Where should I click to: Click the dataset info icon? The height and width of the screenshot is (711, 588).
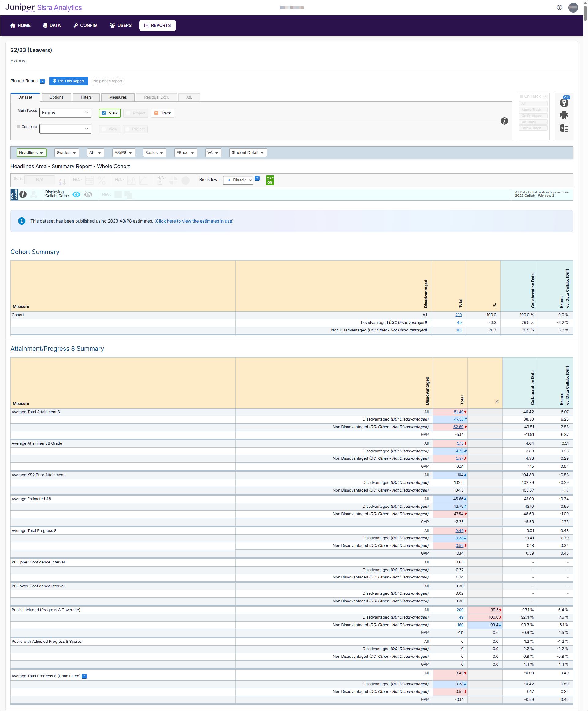pos(504,121)
